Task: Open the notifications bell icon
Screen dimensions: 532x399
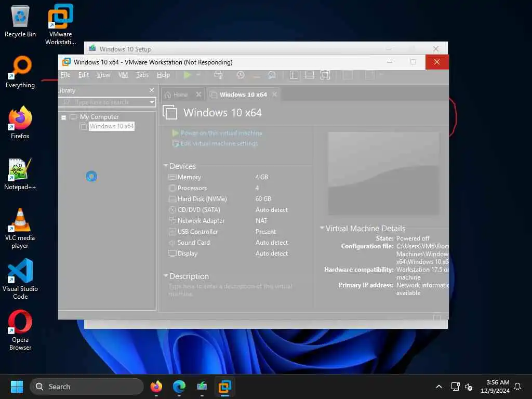Action: (517, 387)
